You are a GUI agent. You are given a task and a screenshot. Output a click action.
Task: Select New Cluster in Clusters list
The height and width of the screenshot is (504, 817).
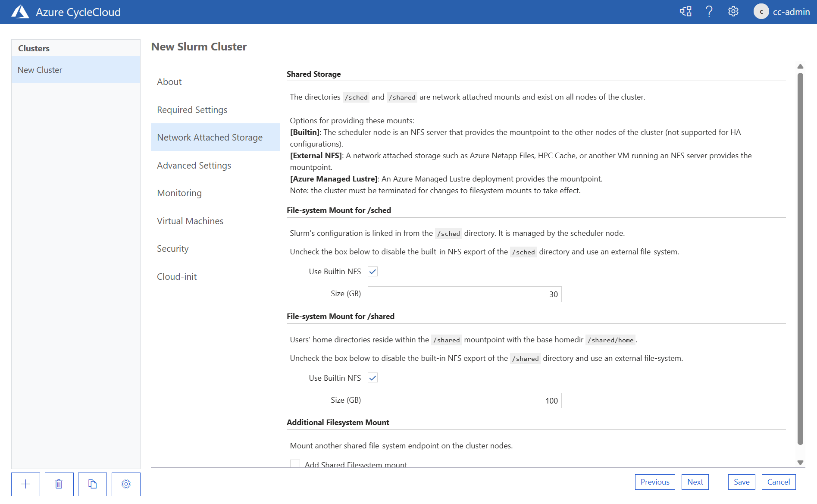point(76,70)
